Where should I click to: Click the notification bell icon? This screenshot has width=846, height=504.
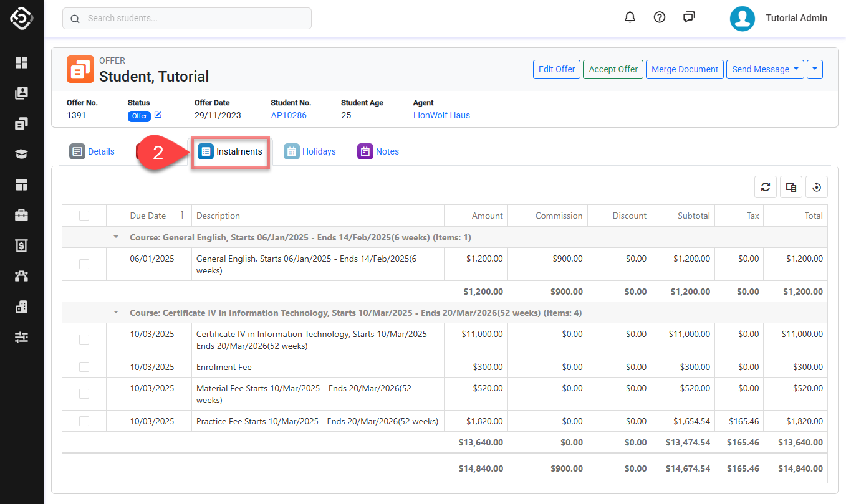tap(630, 17)
